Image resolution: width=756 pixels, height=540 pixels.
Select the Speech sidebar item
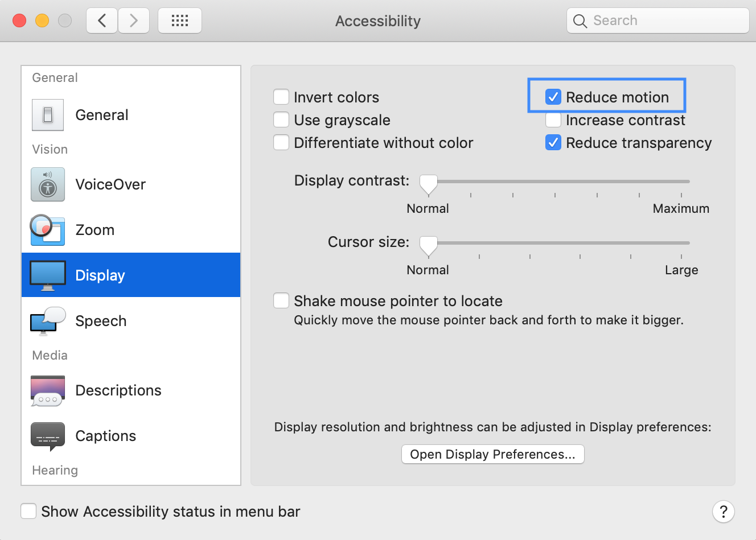point(131,321)
